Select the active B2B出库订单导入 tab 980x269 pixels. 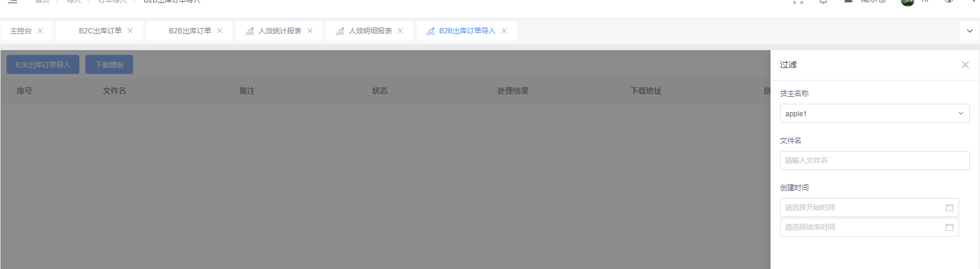[467, 31]
